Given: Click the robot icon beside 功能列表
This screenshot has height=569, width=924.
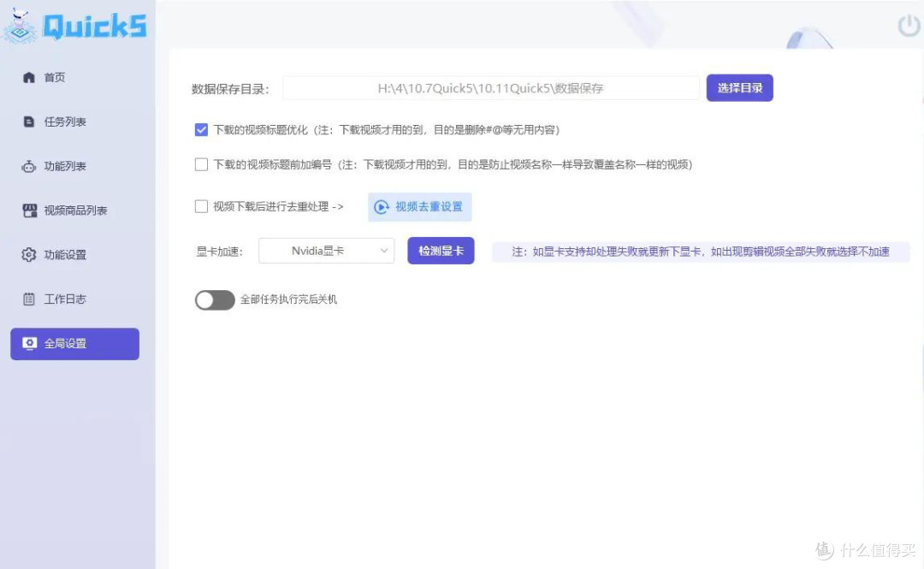Looking at the screenshot, I should pyautogui.click(x=29, y=166).
